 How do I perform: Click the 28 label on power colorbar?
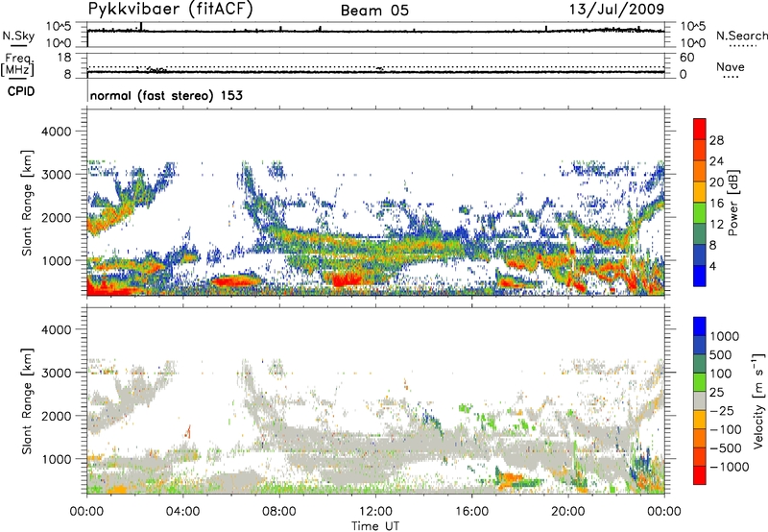[716, 140]
